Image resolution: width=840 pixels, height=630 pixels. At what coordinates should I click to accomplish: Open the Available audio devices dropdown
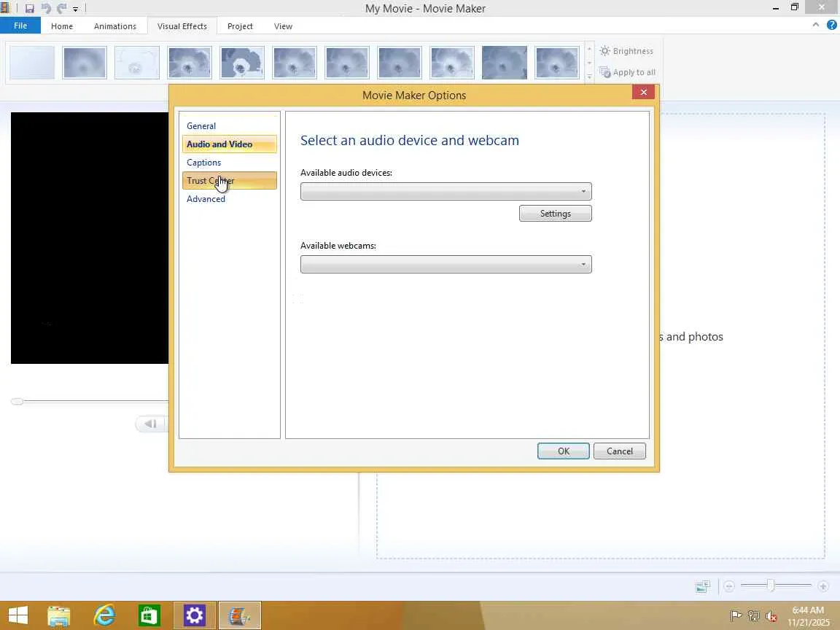pos(446,191)
